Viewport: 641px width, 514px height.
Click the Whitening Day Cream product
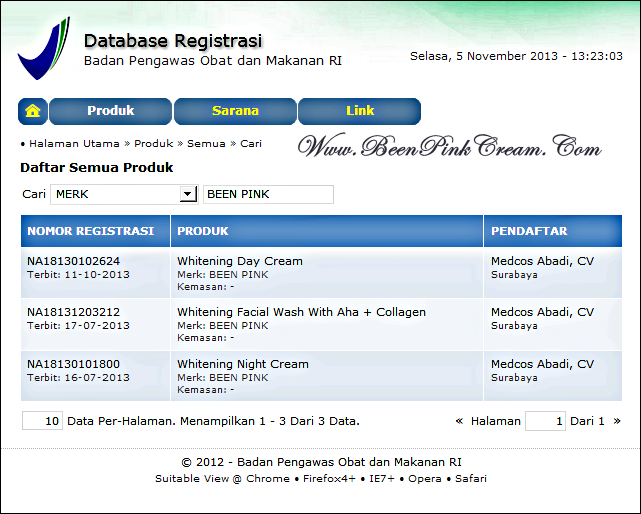point(240,261)
